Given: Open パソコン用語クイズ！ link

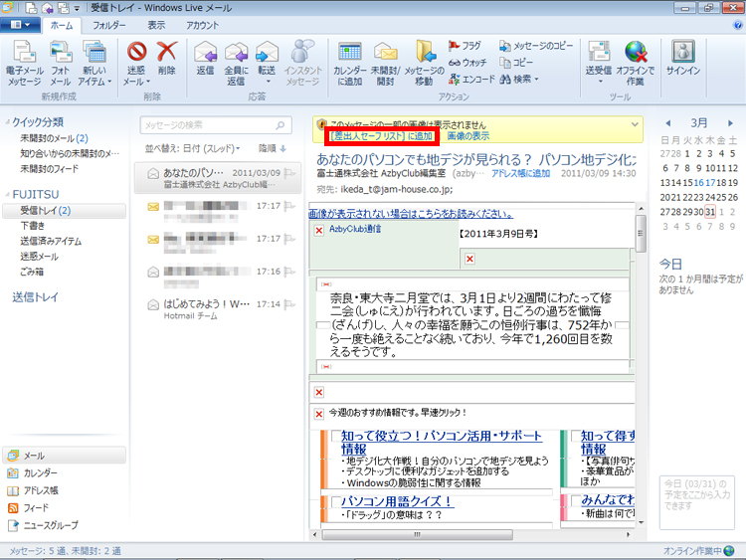Looking at the screenshot, I should tap(397, 501).
